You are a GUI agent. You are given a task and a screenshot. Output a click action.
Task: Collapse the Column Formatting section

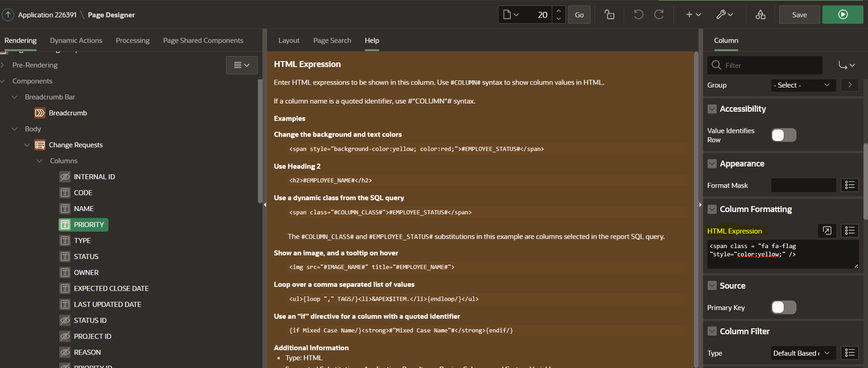712,209
